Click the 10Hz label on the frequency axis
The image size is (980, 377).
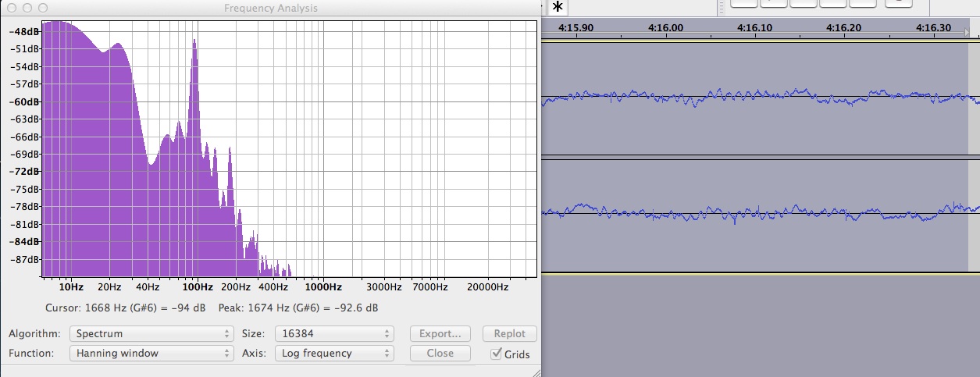[x=70, y=287]
